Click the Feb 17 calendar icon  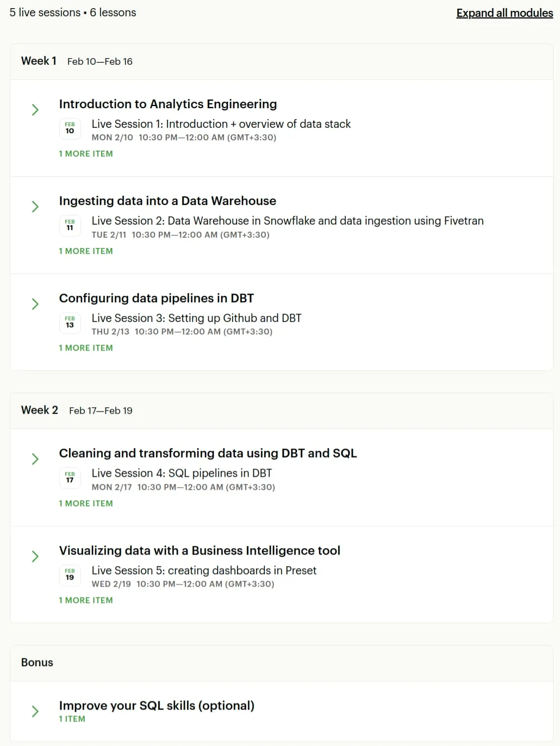coord(70,478)
